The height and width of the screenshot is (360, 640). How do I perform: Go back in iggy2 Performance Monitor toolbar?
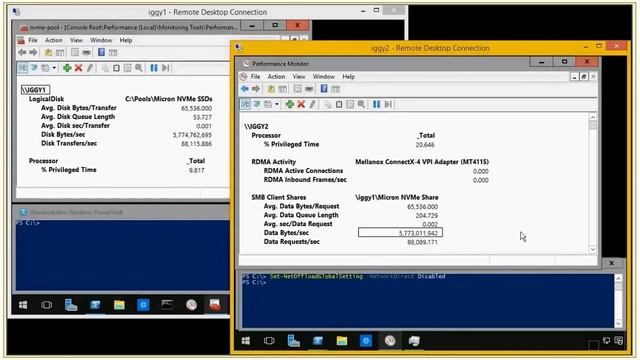tap(244, 89)
